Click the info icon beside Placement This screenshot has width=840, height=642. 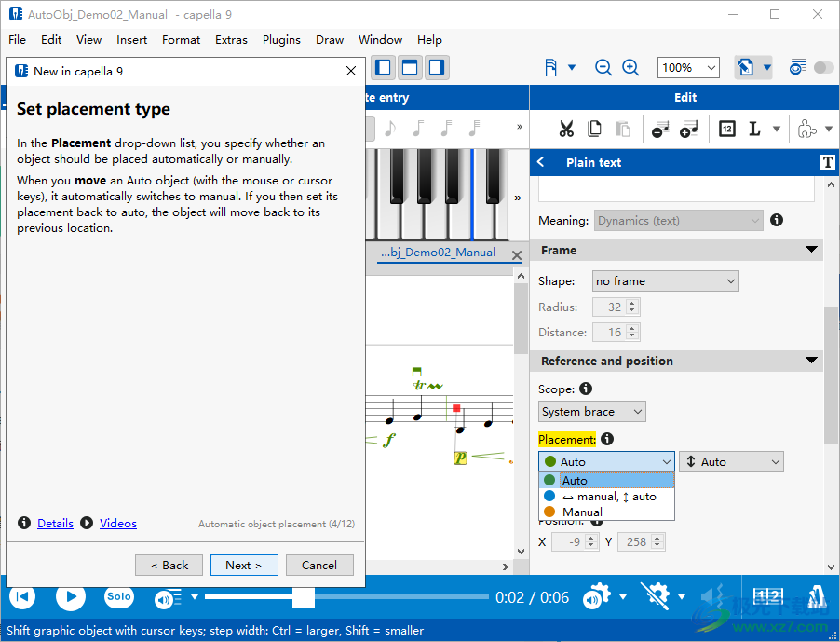[607, 439]
